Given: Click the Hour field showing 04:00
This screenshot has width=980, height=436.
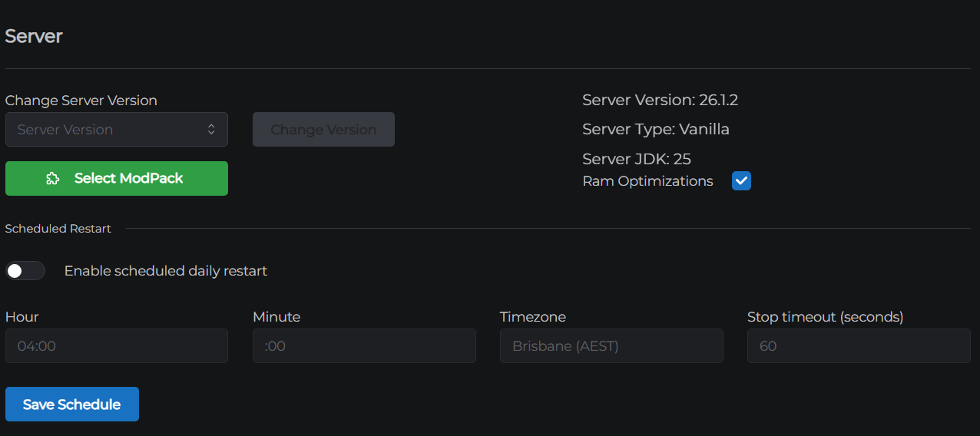Looking at the screenshot, I should [x=117, y=346].
